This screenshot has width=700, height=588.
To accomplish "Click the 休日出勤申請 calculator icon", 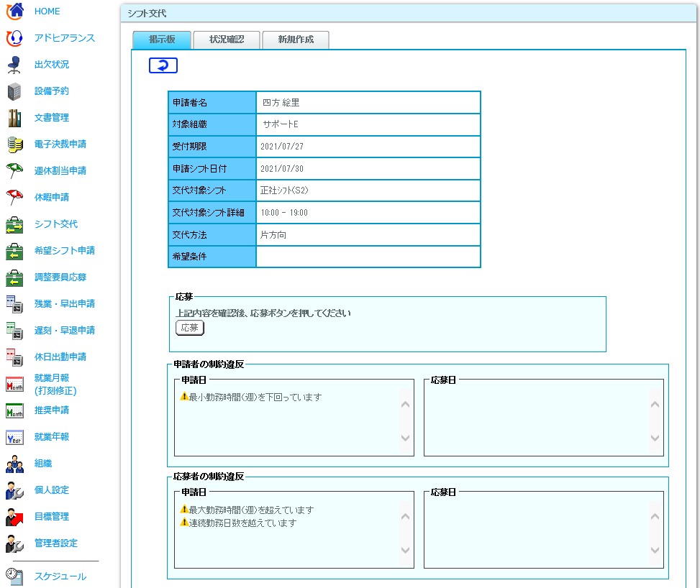I will (14, 357).
